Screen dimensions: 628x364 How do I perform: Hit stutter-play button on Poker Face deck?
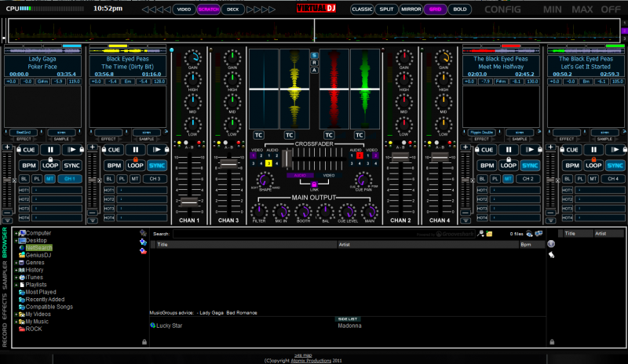click(x=71, y=150)
